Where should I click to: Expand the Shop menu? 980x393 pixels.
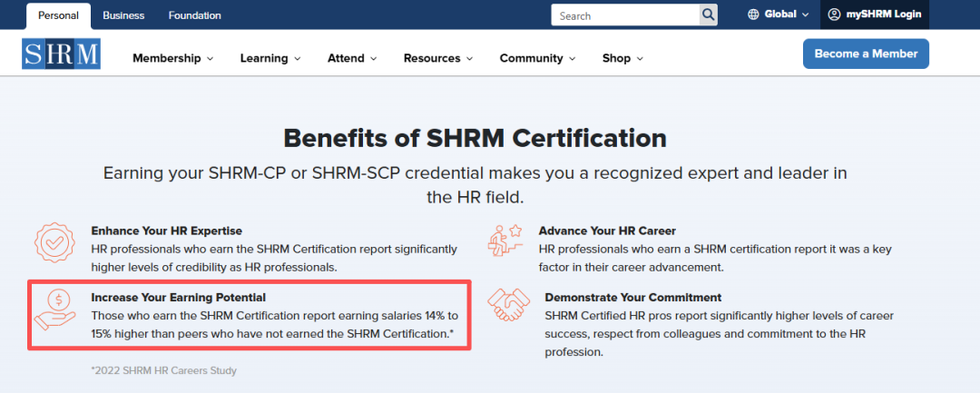623,58
